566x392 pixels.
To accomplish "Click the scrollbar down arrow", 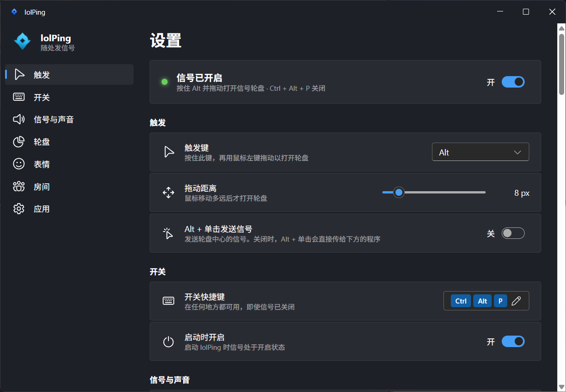I will [x=561, y=387].
